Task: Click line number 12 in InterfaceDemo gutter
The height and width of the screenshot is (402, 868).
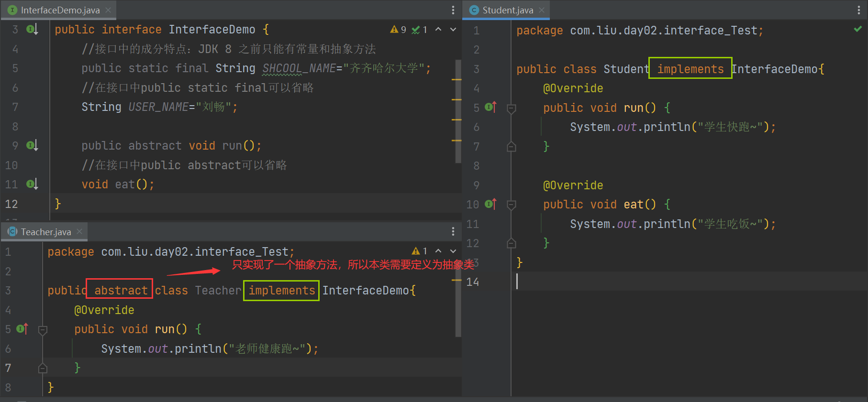Action: point(11,204)
